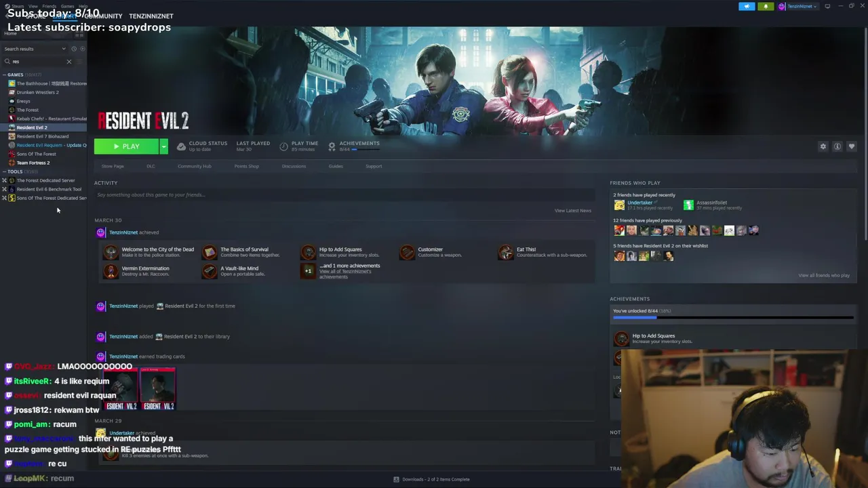This screenshot has width=868, height=488.
Task: Click 'Hip to Add Squares' activity achievement icon
Action: pyautogui.click(x=309, y=252)
